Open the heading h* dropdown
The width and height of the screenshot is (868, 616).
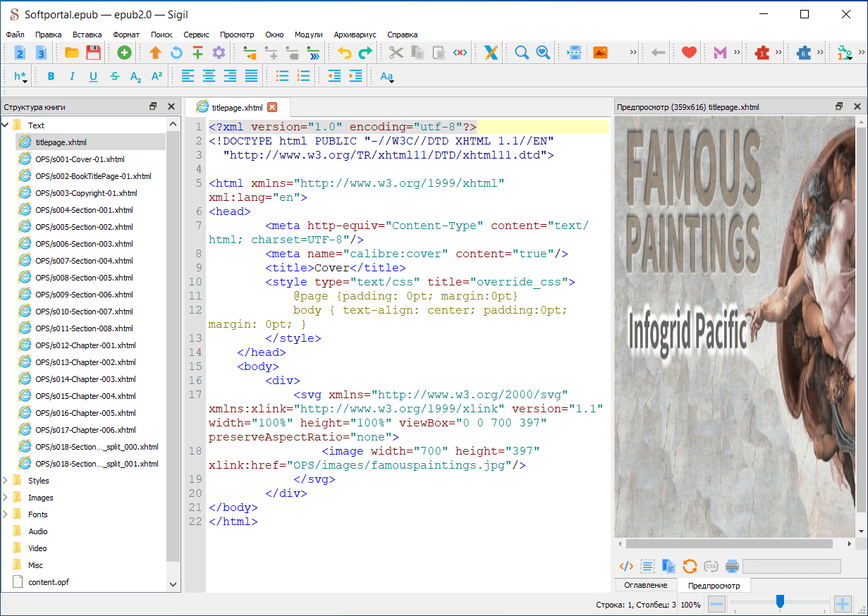20,76
